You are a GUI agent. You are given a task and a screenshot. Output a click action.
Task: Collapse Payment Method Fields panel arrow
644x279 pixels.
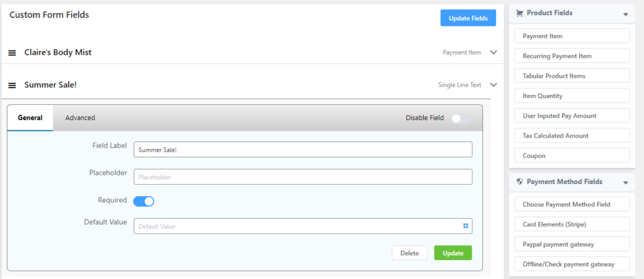coord(625,183)
